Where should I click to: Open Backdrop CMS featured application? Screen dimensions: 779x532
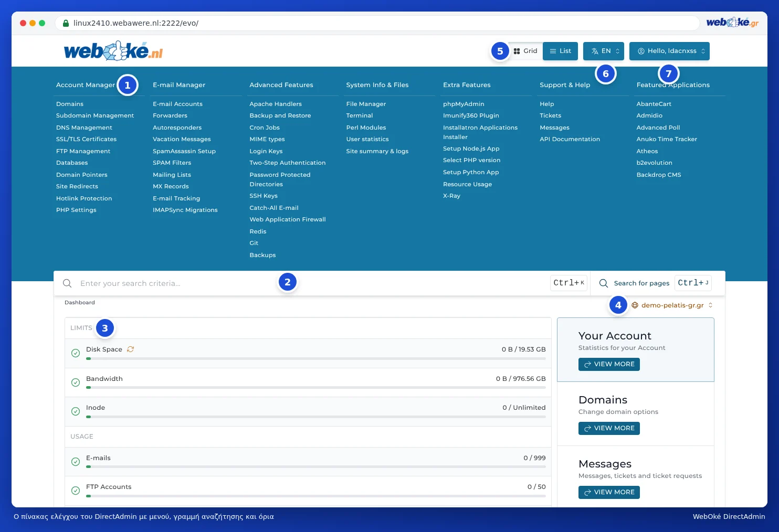[659, 175]
